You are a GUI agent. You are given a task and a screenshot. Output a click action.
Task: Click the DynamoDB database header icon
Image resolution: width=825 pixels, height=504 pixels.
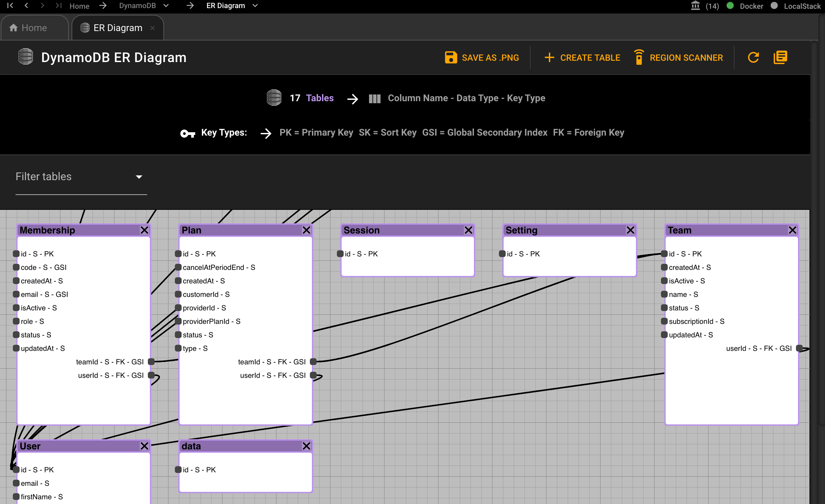(26, 57)
